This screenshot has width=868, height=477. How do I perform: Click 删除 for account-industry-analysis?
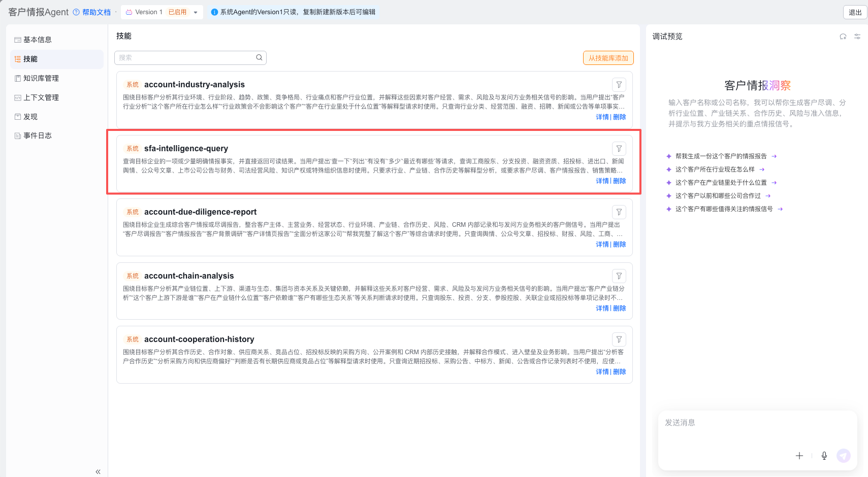pyautogui.click(x=620, y=117)
